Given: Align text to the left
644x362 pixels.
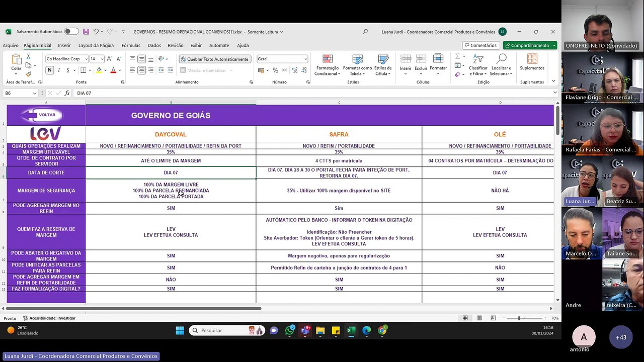Looking at the screenshot, I should (x=133, y=70).
